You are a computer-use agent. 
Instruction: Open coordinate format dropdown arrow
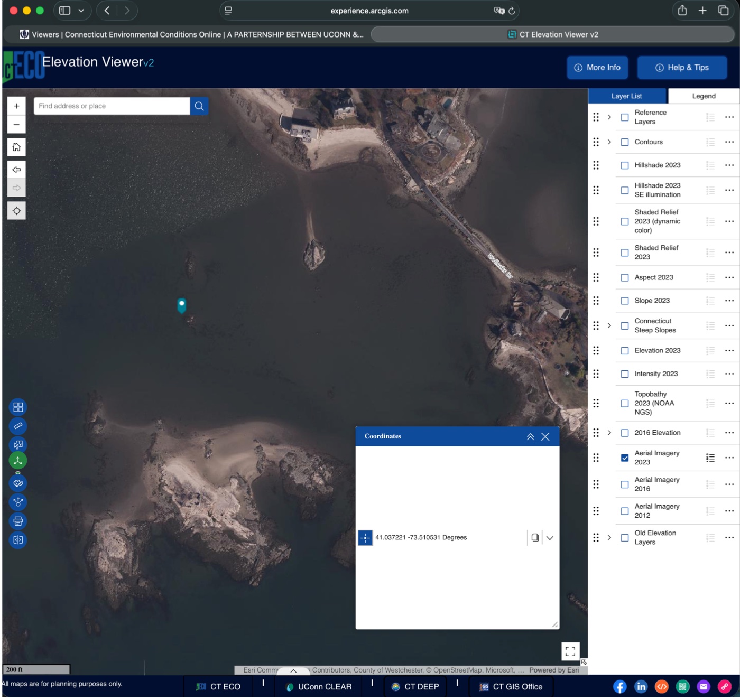(550, 538)
